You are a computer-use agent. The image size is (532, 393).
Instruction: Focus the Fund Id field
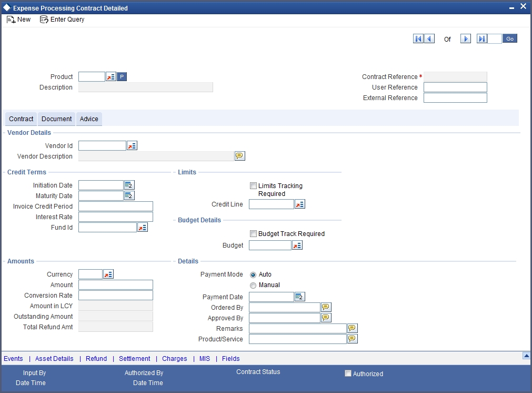pos(107,227)
